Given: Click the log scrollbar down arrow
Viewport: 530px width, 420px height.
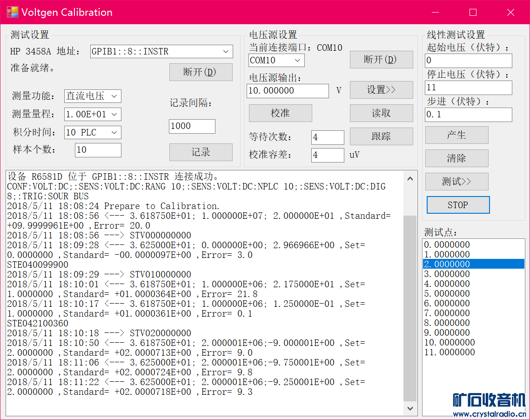Looking at the screenshot, I should 410,408.
